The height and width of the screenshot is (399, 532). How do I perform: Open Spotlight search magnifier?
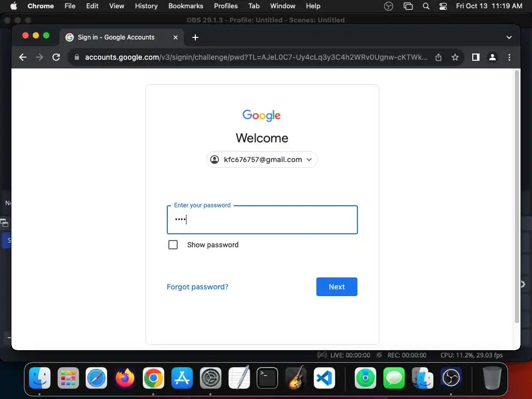pos(426,6)
